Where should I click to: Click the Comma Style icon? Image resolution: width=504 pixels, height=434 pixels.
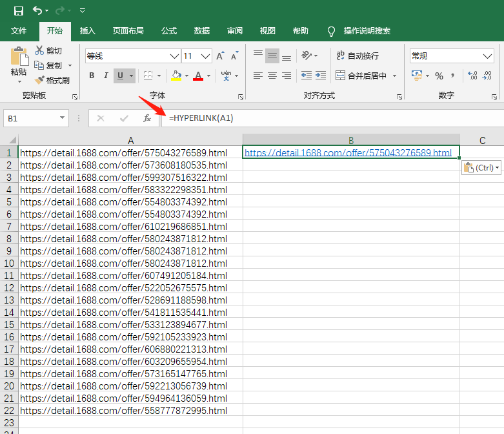coord(453,76)
